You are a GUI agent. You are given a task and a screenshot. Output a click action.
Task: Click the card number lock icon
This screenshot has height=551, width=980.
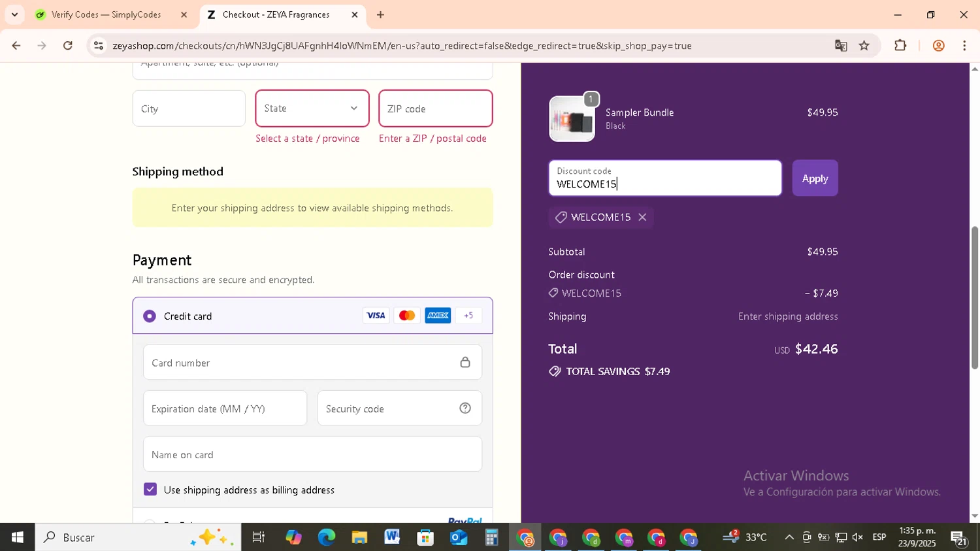tap(465, 362)
